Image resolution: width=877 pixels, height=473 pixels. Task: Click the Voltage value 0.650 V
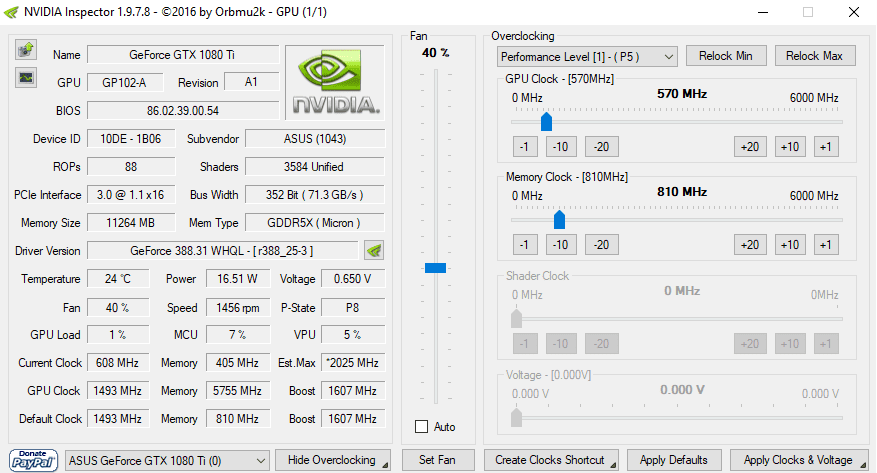click(x=353, y=278)
